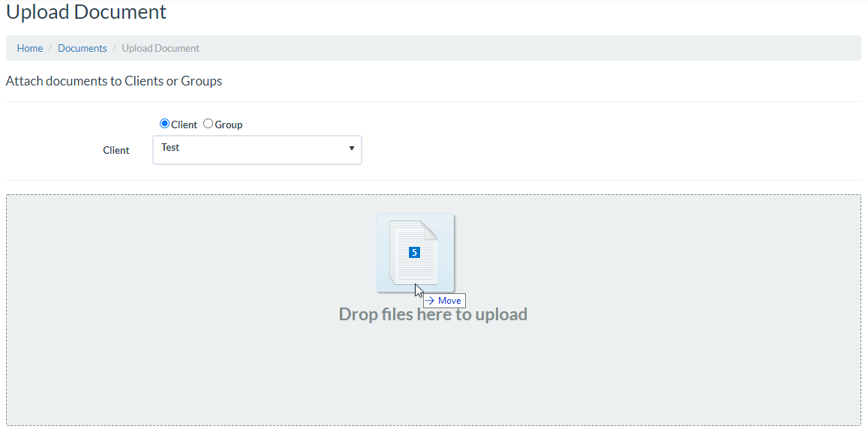Click the Drop files here to upload text
Image resolution: width=868 pixels, height=432 pixels.
tap(433, 314)
